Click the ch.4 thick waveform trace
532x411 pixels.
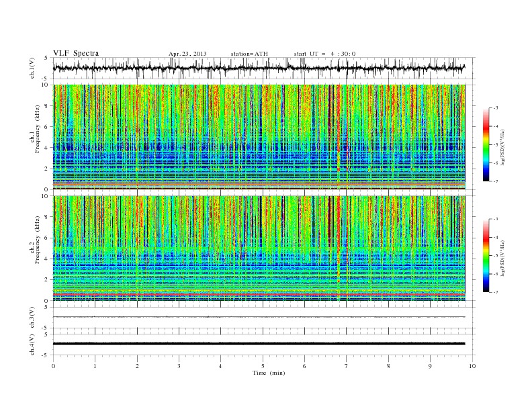259,344
